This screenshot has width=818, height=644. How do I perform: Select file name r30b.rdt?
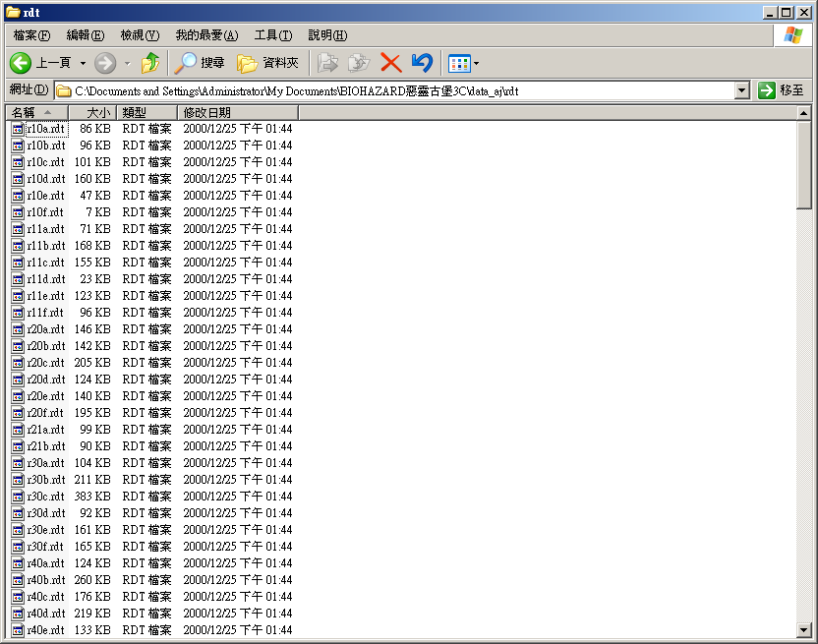click(46, 480)
